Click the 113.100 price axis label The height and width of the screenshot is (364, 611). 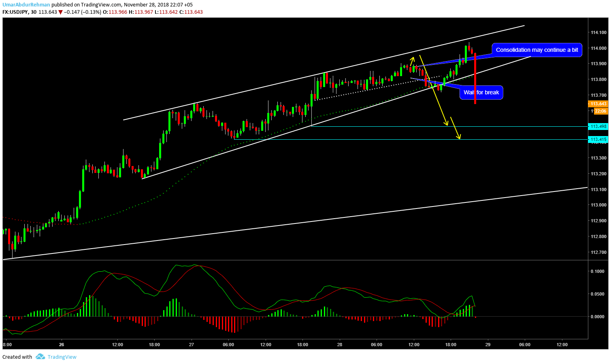click(x=598, y=189)
